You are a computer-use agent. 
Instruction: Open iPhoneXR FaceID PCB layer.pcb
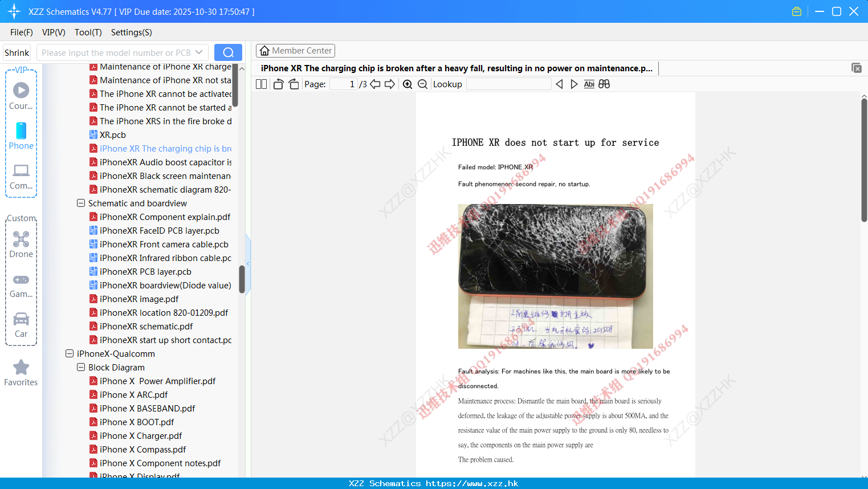154,231
